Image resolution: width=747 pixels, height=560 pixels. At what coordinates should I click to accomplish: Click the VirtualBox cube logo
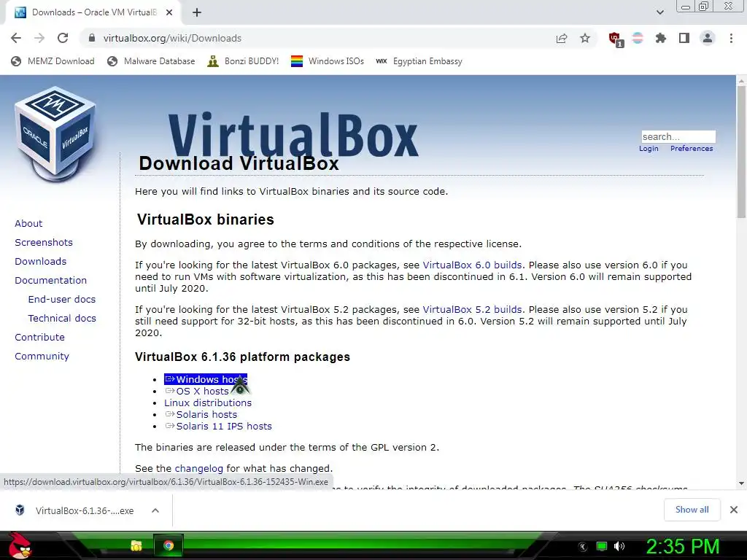55,134
